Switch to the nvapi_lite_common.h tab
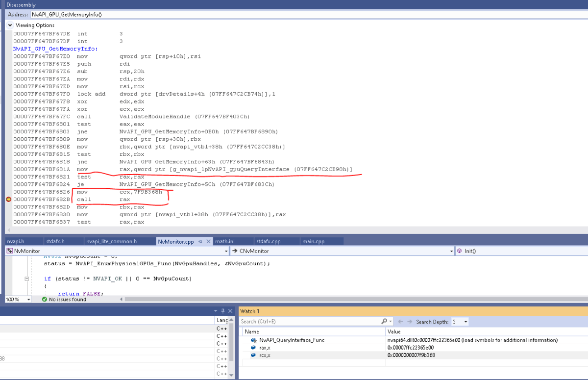588x380 pixels. coord(111,241)
